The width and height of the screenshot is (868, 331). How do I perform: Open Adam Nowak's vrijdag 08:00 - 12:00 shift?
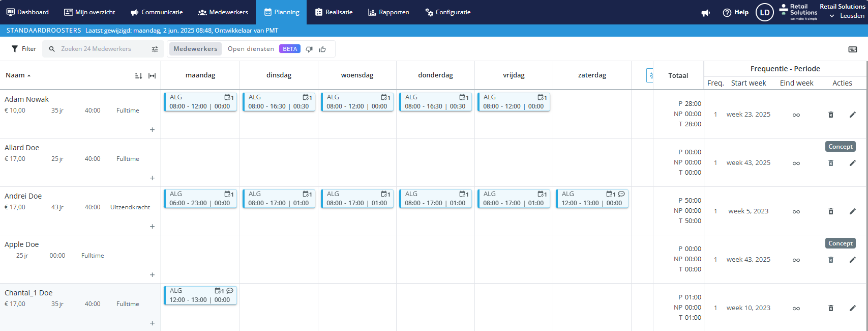[514, 102]
